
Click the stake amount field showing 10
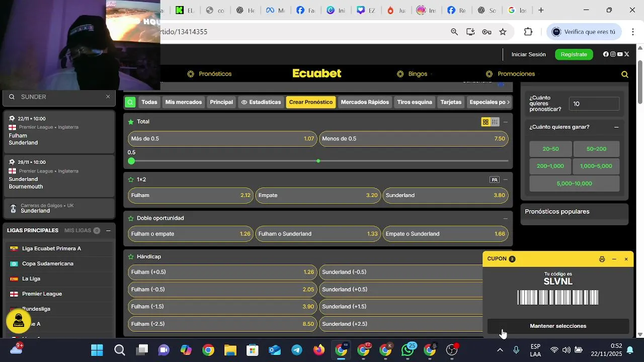(x=594, y=104)
